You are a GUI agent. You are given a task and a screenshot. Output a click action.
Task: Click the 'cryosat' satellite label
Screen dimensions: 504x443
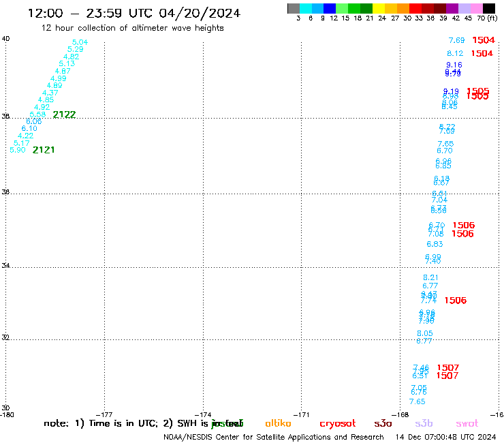338,423
